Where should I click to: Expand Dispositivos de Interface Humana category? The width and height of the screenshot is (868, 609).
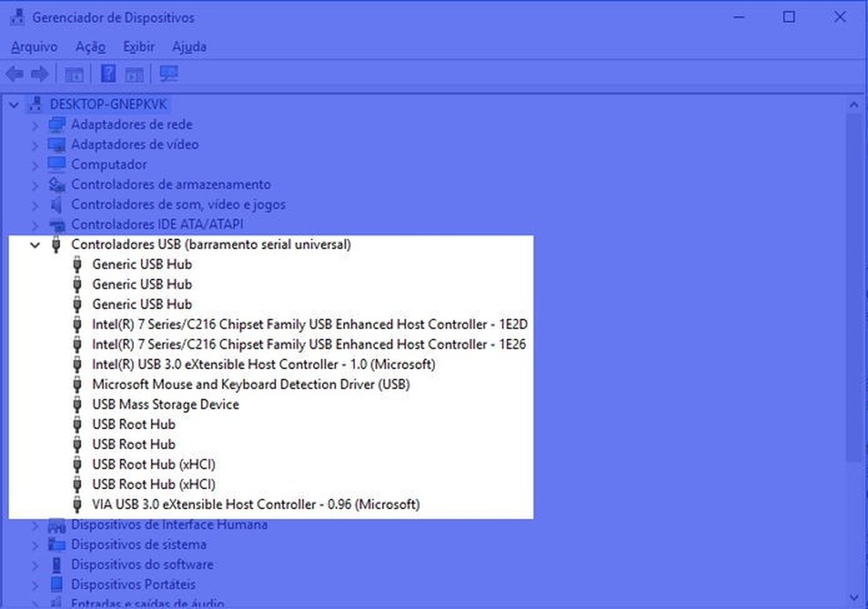(35, 525)
